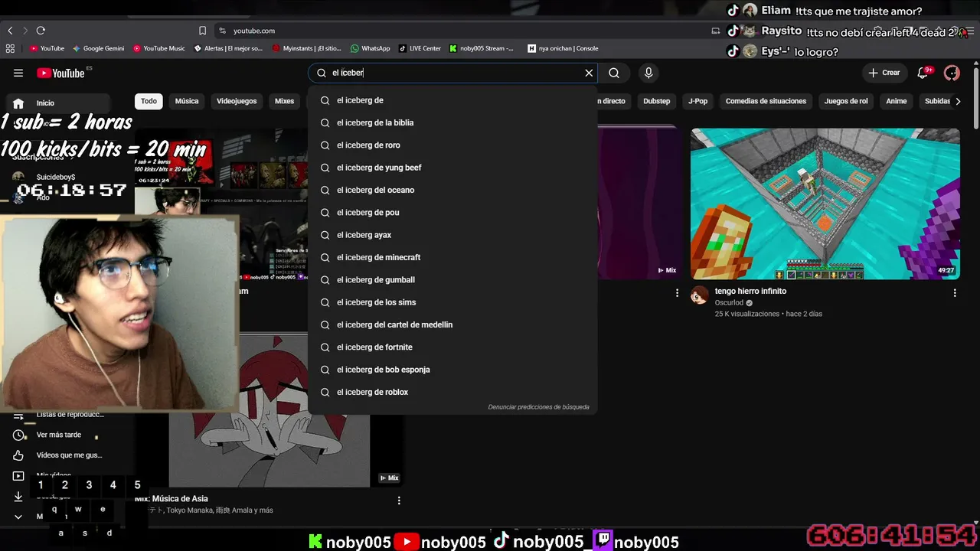Screen dimensions: 980x551
Task: Go back with the browser back arrow
Action: 10,31
